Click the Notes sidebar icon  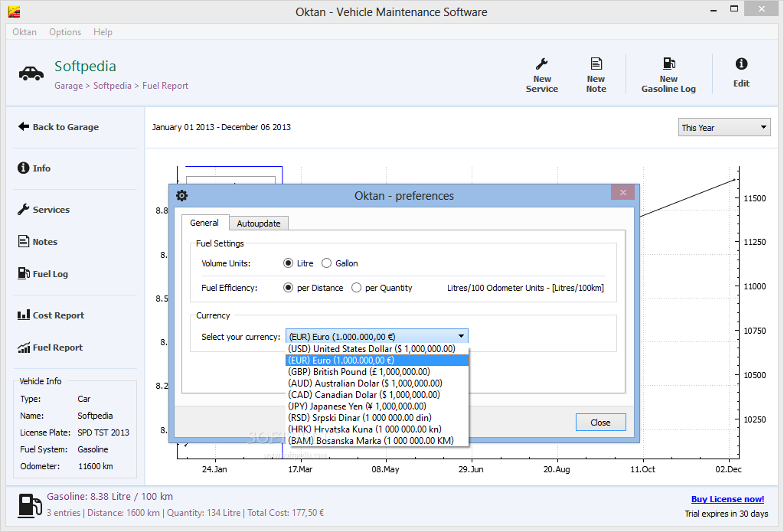point(24,241)
